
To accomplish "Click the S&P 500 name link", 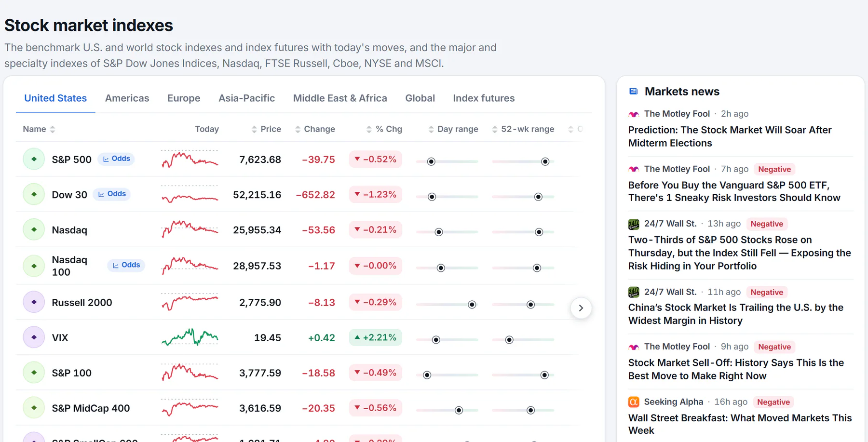I will coord(71,160).
